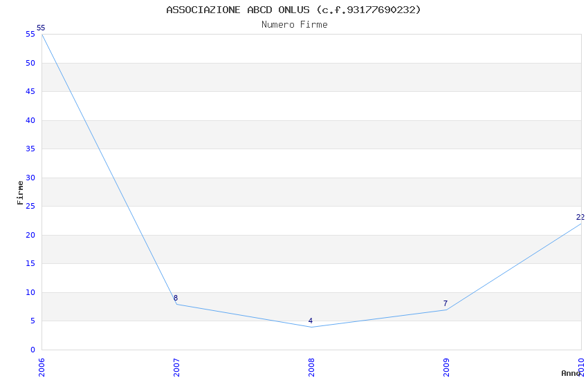Screen dimensions: 588x380
Task: Click the x-axis title Anno
Action: pos(571,373)
